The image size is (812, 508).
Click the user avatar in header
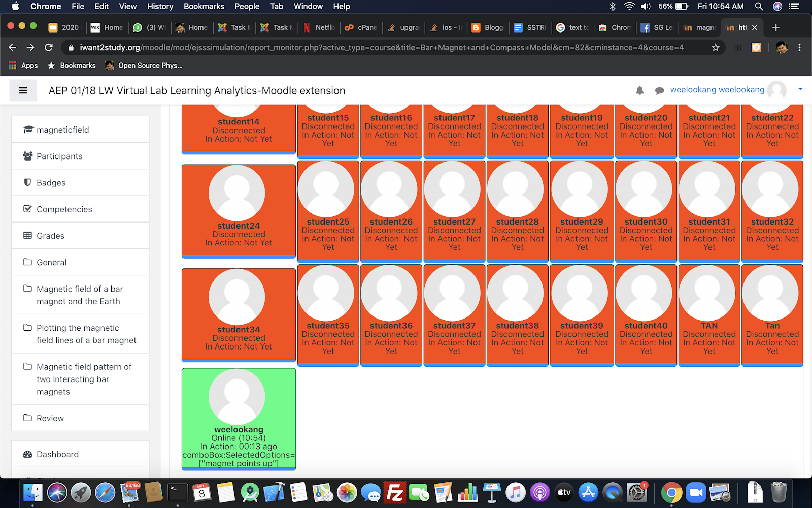tap(777, 90)
